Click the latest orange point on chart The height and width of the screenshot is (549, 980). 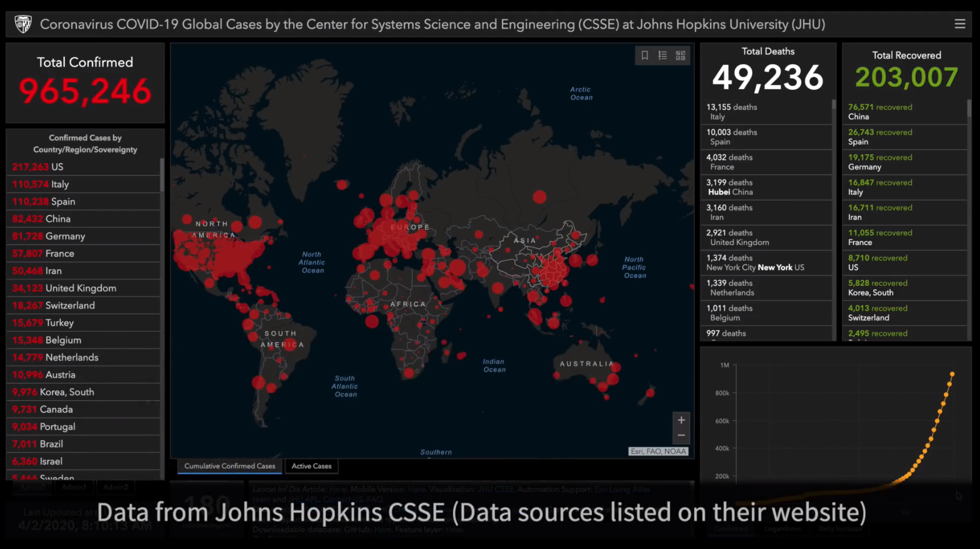click(x=952, y=374)
